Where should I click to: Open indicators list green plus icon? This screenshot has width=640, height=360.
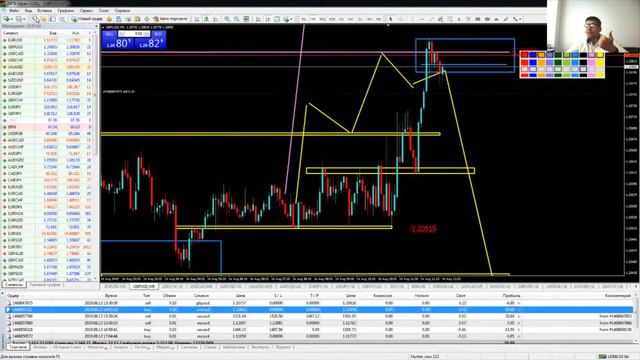pos(286,19)
